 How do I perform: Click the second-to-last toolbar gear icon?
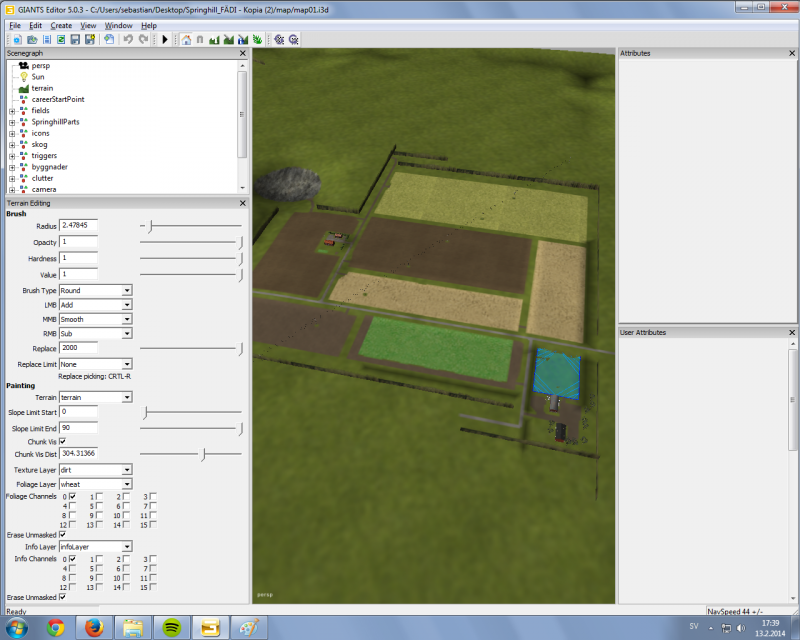point(279,39)
